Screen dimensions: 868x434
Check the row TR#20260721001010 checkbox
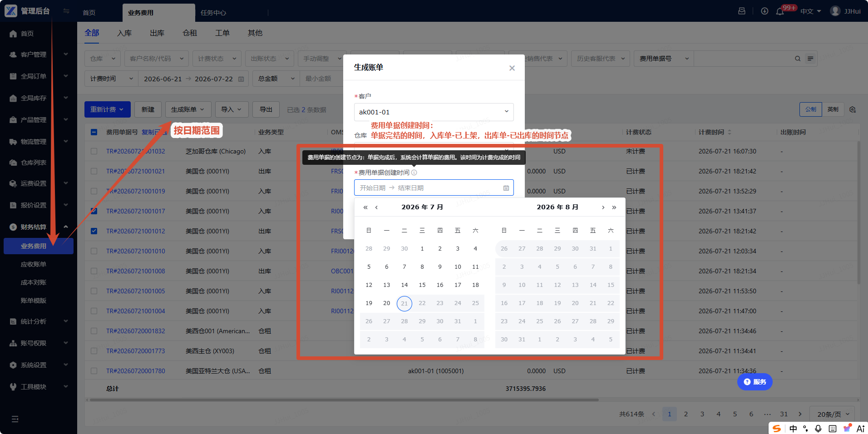(94, 251)
